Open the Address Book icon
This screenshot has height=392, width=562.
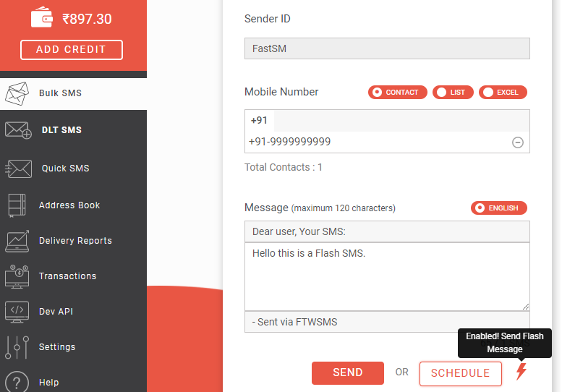tap(17, 205)
